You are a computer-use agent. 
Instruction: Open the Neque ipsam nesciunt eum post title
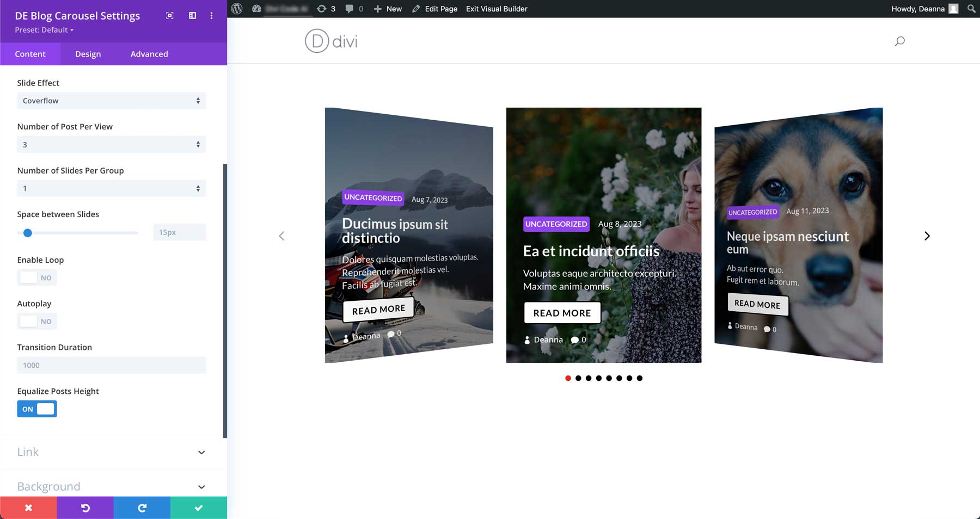pyautogui.click(x=787, y=243)
